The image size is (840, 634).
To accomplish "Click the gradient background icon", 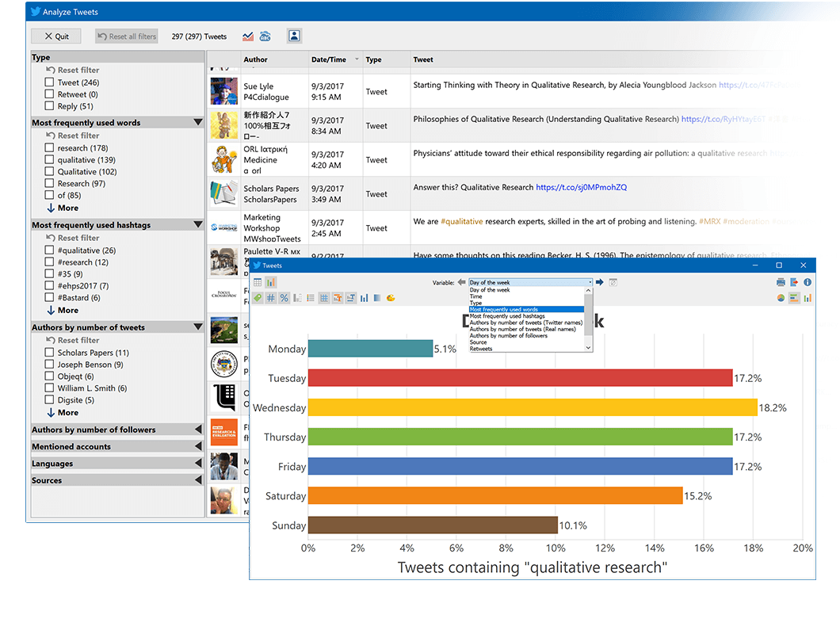I will click(377, 298).
